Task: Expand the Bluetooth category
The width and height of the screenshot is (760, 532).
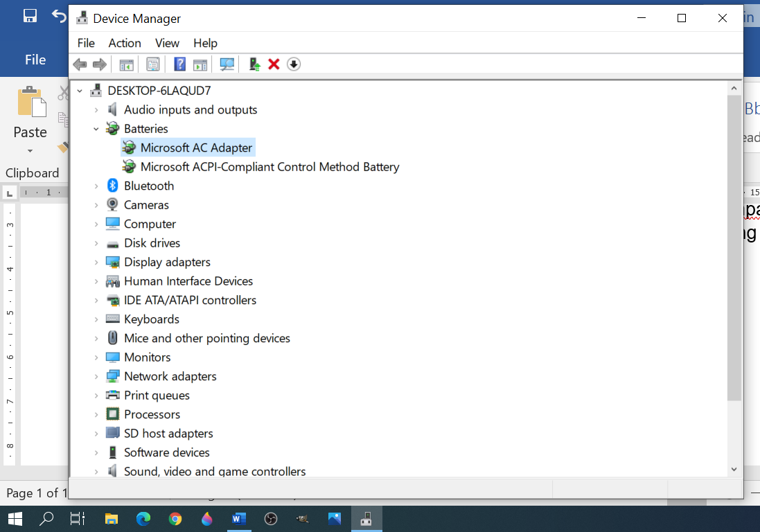Action: (x=96, y=186)
